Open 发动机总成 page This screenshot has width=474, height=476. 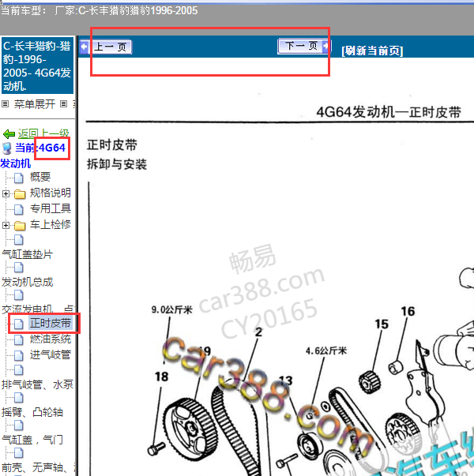[x=28, y=282]
